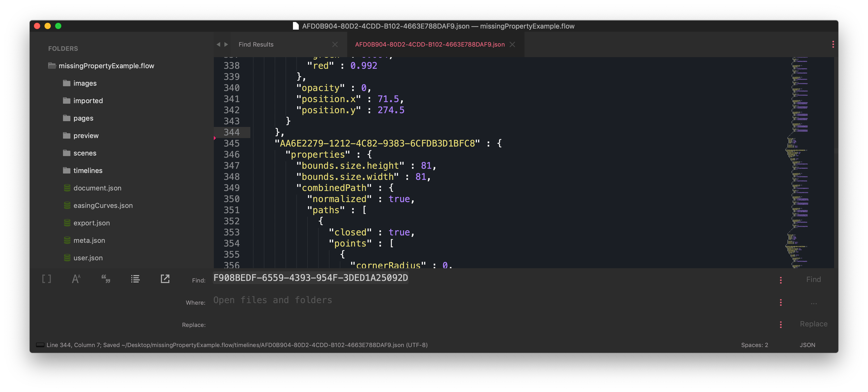This screenshot has height=392, width=868.
Task: Select the in-selection search list icon
Action: pyautogui.click(x=135, y=279)
